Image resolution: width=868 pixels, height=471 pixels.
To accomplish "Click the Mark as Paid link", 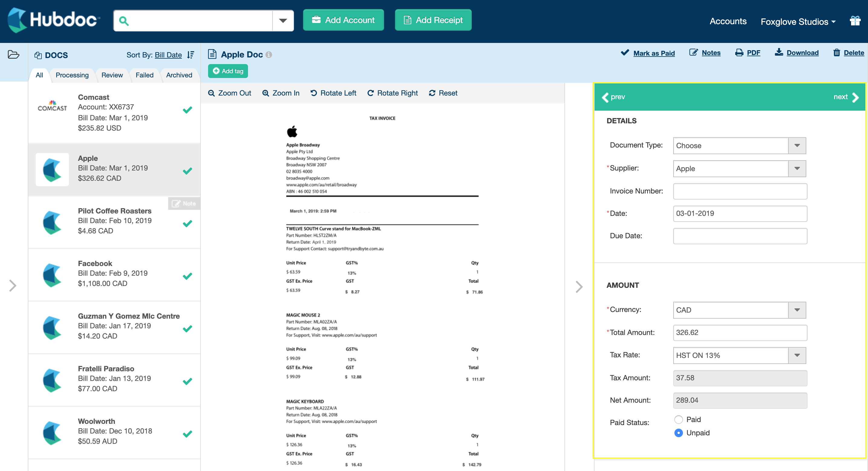I will point(648,53).
